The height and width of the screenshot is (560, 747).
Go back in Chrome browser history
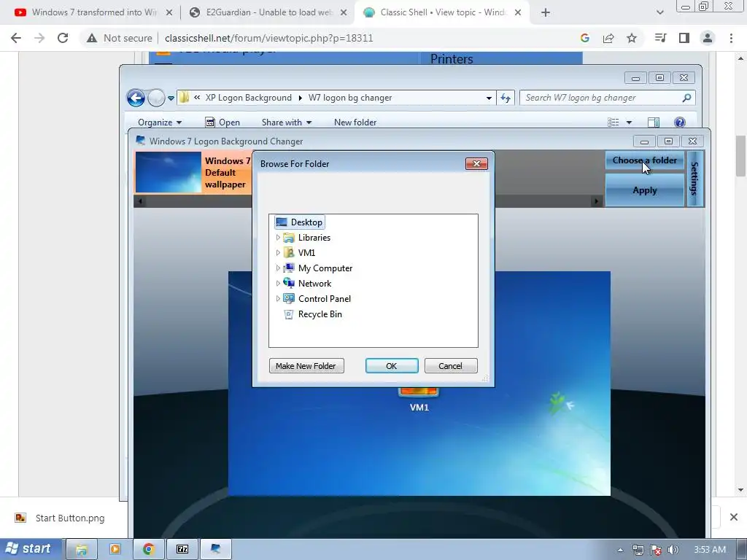tap(16, 38)
